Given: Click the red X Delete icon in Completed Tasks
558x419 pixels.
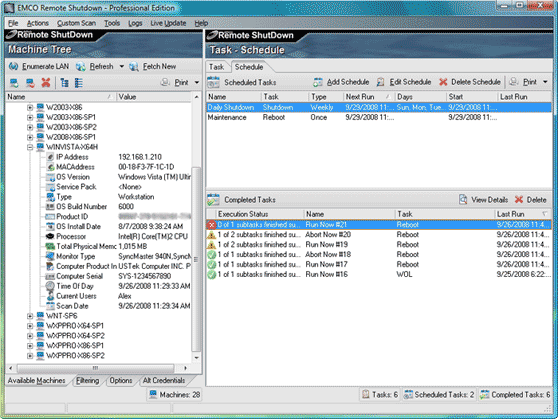Looking at the screenshot, I should pos(519,200).
